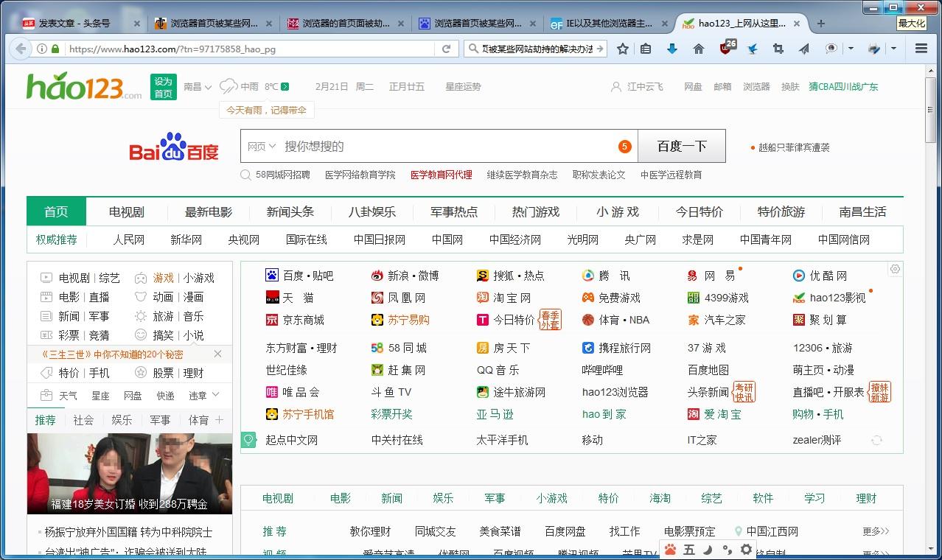Viewport: 942px width, 560px height.
Task: Select the screenshot crop tool icon
Action: pyautogui.click(x=777, y=49)
